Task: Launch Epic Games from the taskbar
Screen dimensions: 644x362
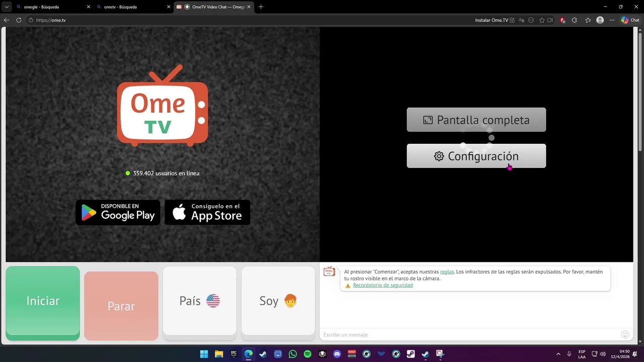Action: pos(233,354)
